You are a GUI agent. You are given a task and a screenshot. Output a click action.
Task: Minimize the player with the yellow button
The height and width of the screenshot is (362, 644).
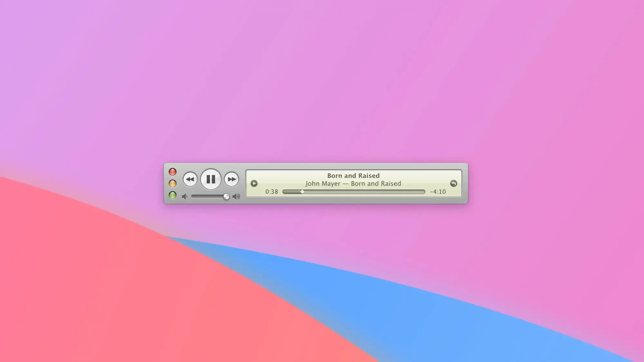173,183
